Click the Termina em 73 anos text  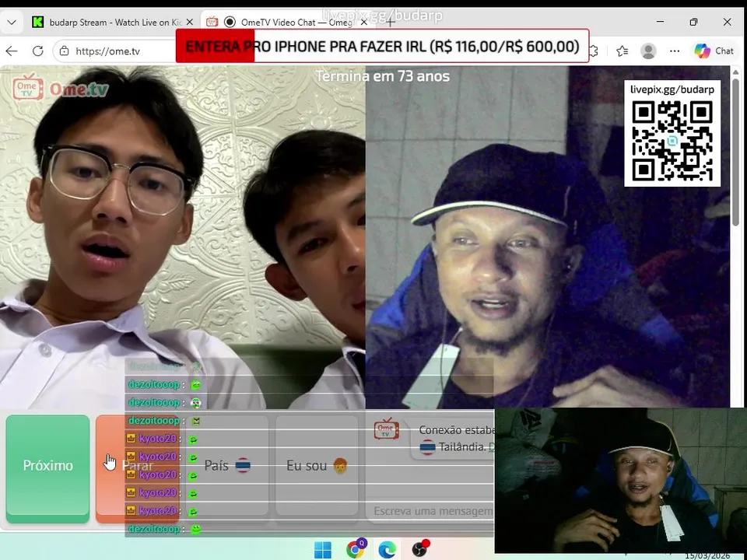(x=383, y=76)
